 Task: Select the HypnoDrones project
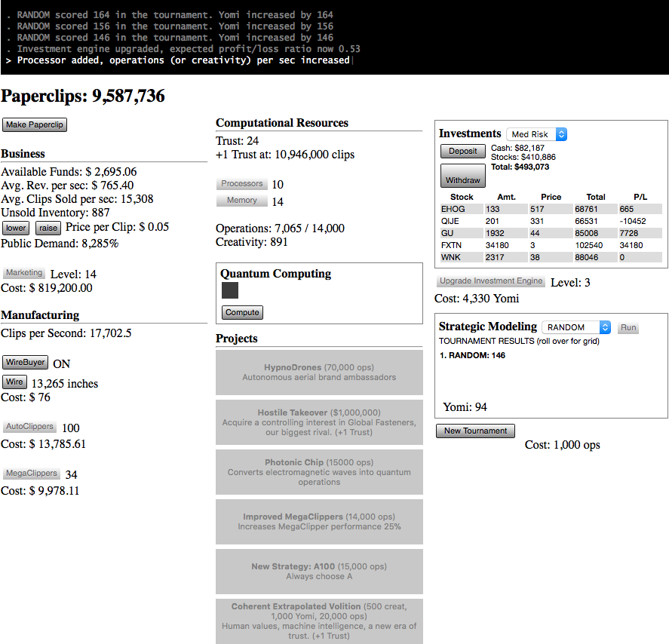tap(319, 372)
